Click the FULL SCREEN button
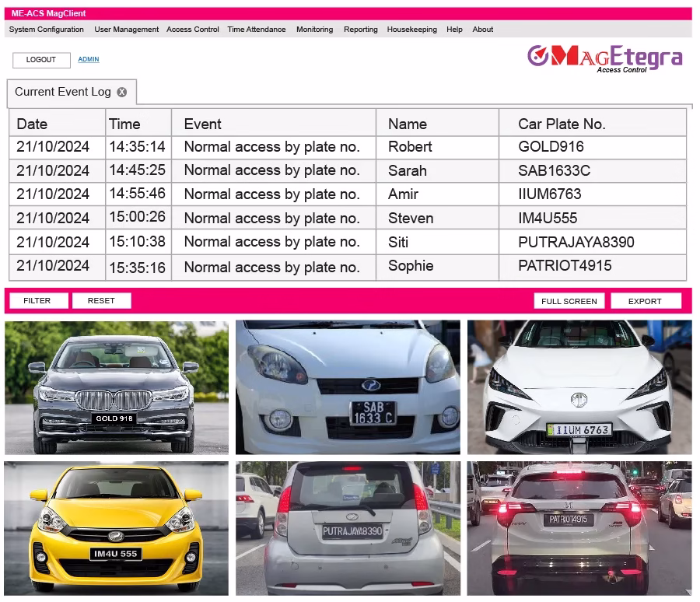The image size is (700, 602). 569,301
